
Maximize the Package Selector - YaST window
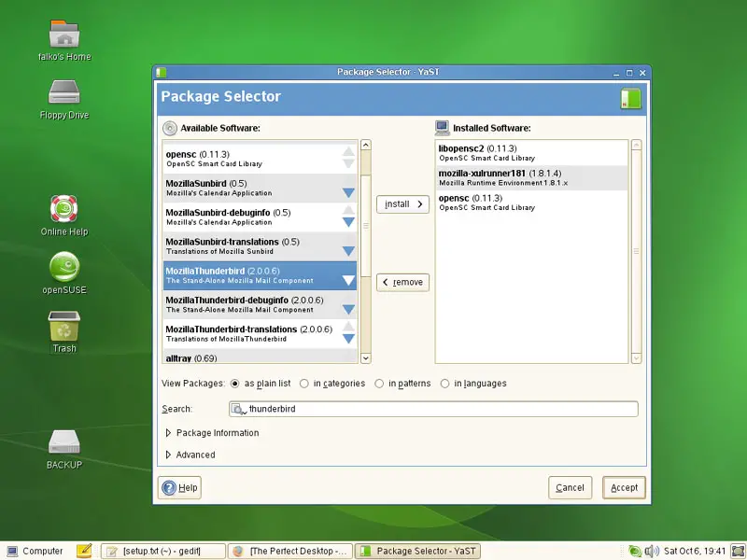(629, 73)
